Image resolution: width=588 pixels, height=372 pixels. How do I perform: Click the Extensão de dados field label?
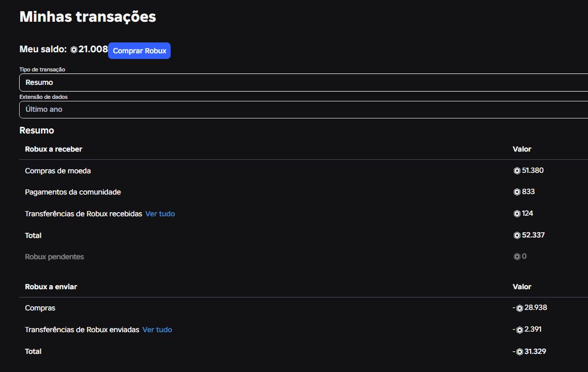(x=43, y=97)
